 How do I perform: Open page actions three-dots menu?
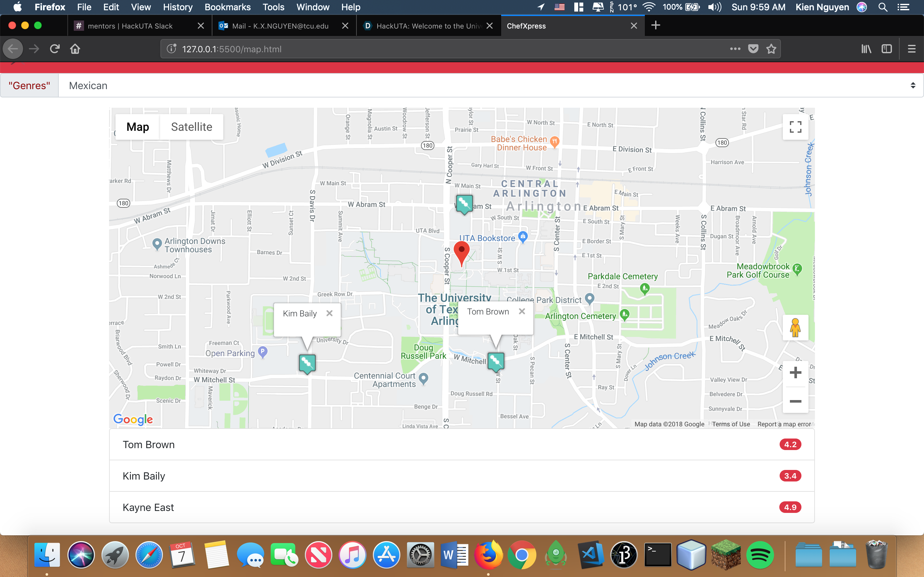tap(735, 49)
